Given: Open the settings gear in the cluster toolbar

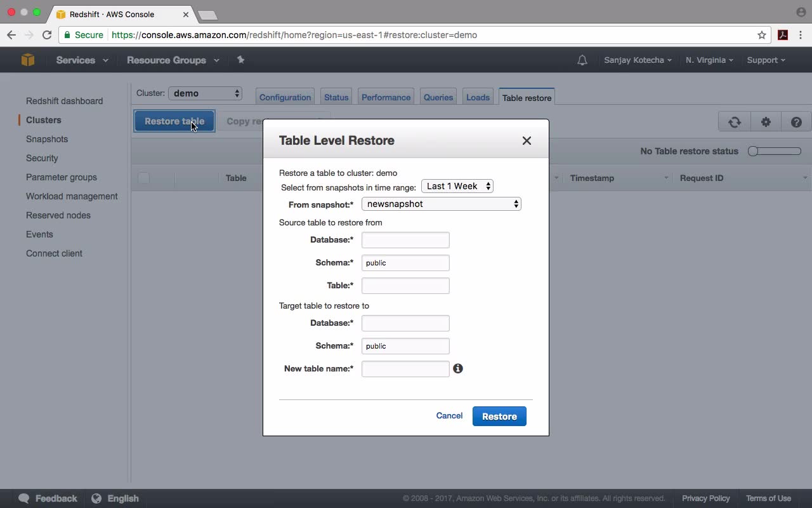Looking at the screenshot, I should 766,122.
